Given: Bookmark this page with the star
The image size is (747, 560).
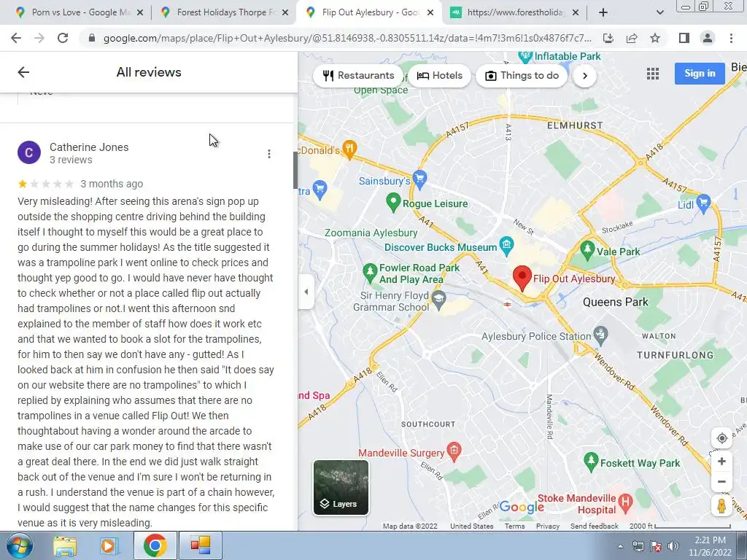Looking at the screenshot, I should (655, 38).
